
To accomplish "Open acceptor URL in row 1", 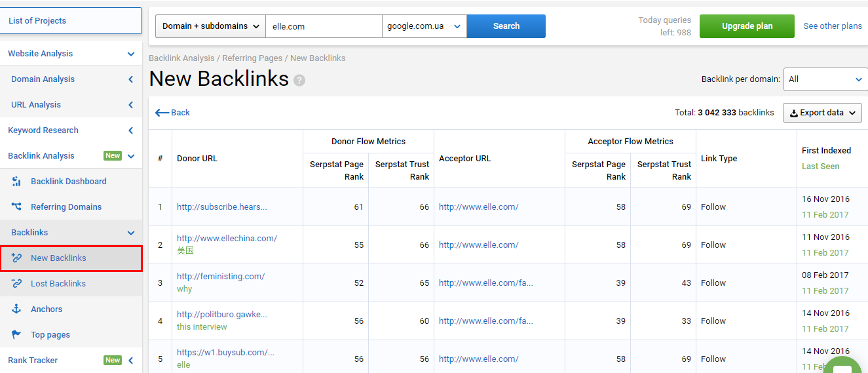I will tap(478, 207).
